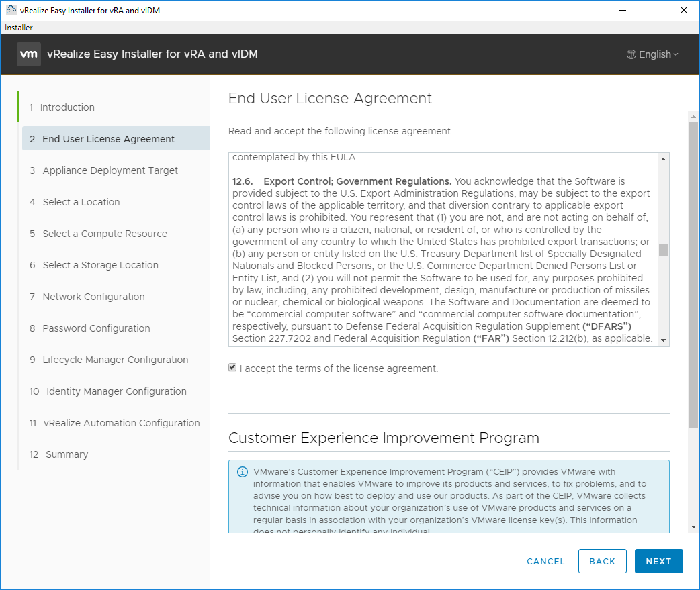The width and height of the screenshot is (700, 590).
Task: Open the English language dropdown
Action: point(653,54)
